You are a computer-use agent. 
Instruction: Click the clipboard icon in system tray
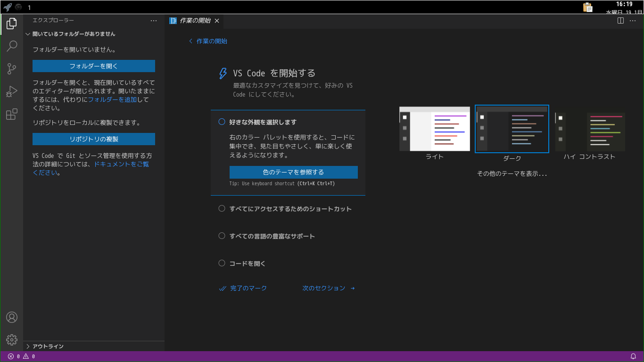tap(587, 7)
